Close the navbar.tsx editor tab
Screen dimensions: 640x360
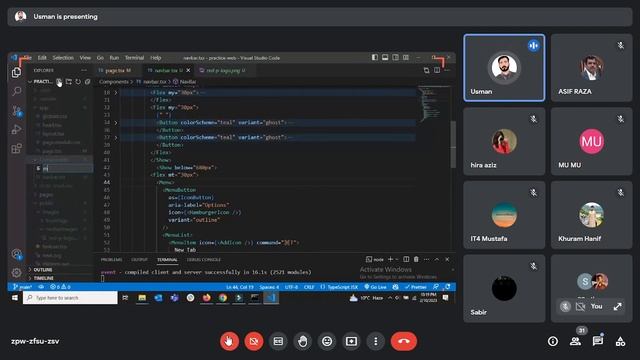[188, 71]
